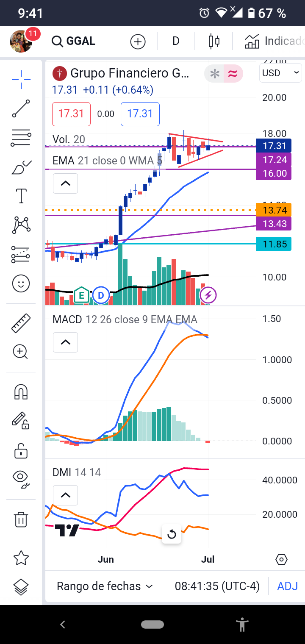305x644 pixels.
Task: Click the purple 16.00 price label
Action: point(274,173)
